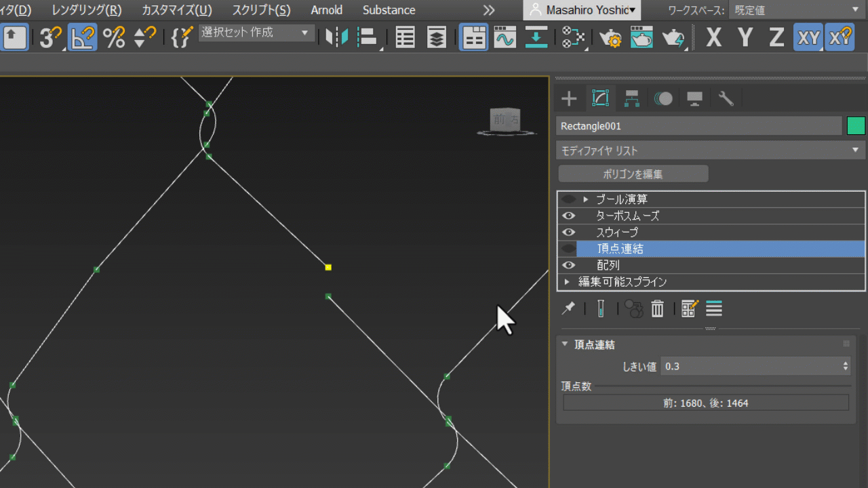Viewport: 868px width, 488px height.
Task: Toggle the snaps use axis constraints icon
Action: (x=840, y=37)
